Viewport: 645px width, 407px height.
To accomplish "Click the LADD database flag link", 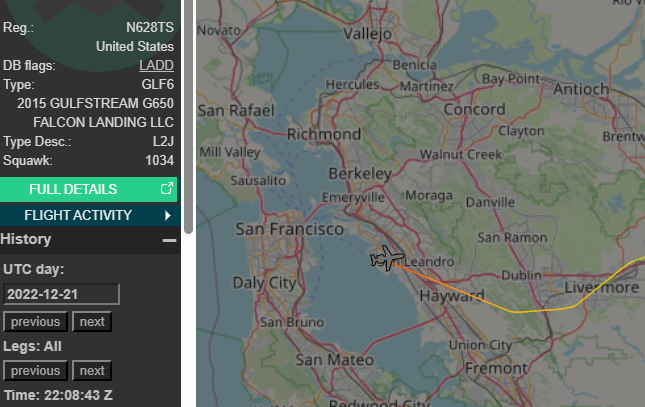I will 156,66.
